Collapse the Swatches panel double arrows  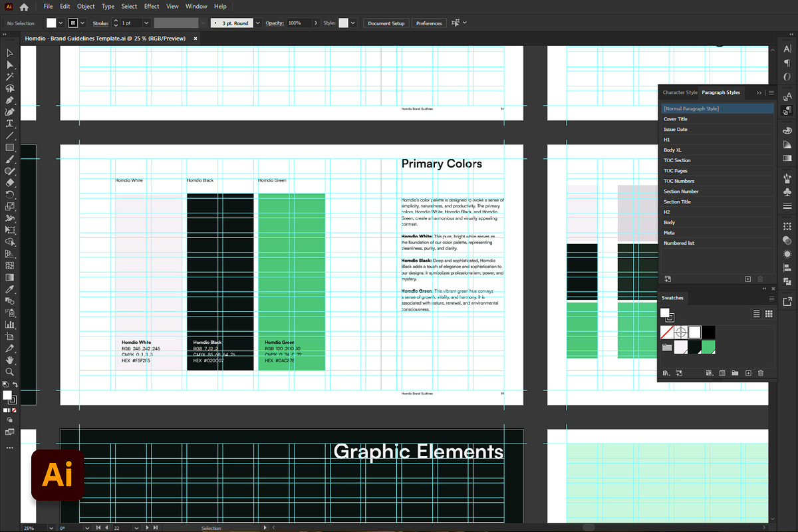click(763, 289)
